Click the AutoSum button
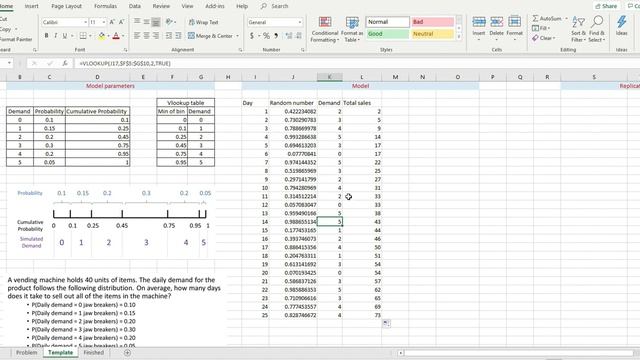640x360 pixels. [547, 18]
